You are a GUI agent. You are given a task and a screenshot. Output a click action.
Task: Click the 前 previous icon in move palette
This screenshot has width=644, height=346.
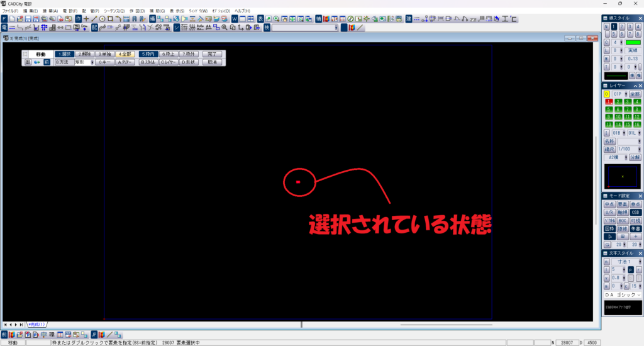click(47, 62)
